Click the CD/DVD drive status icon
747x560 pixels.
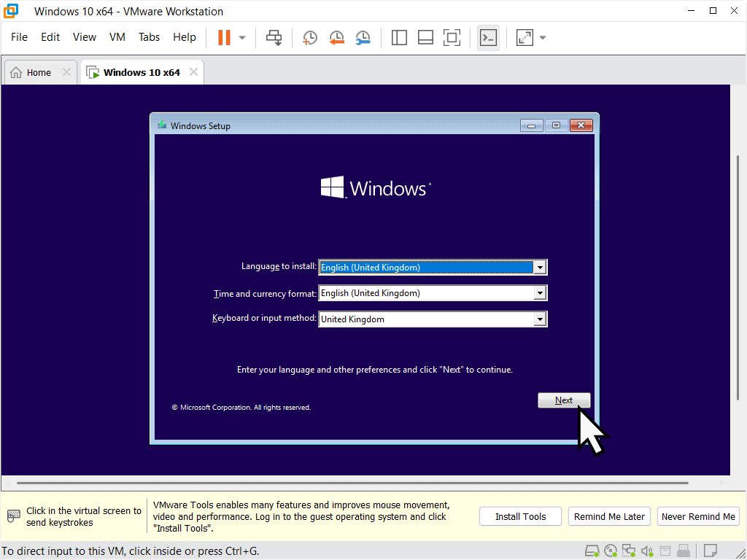click(611, 551)
